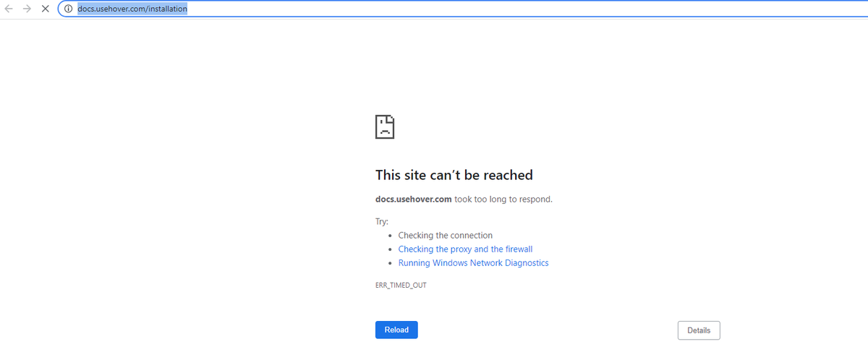Run Windows Network Diagnostics link
Image resolution: width=868 pixels, height=360 pixels.
(x=473, y=262)
